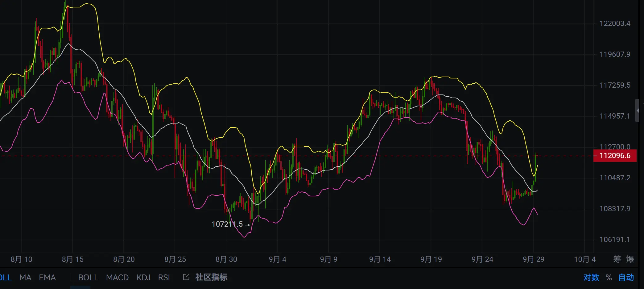Select the MACD sub-indicator
Image resolution: width=644 pixels, height=289 pixels.
click(117, 277)
